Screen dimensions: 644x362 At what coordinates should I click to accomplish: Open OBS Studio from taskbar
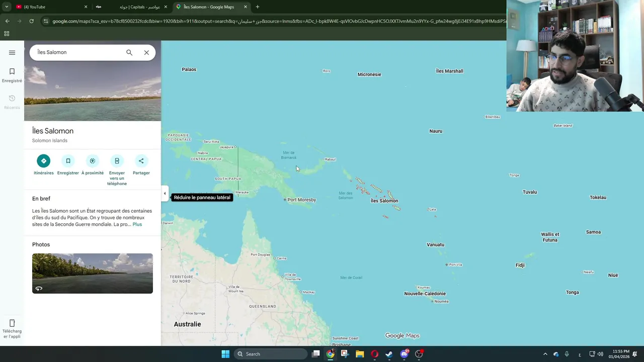pyautogui.click(x=419, y=354)
